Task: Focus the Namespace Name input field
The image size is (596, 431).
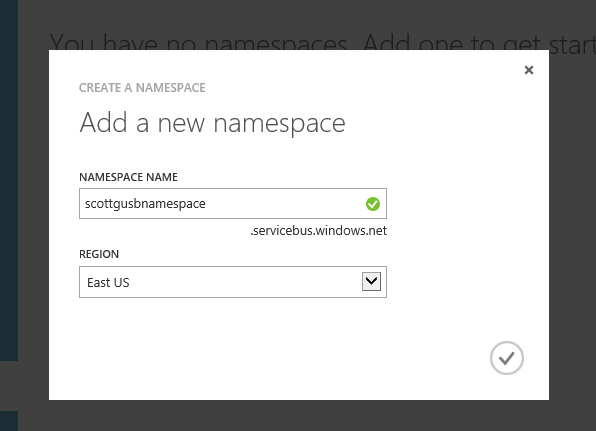Action: [233, 203]
